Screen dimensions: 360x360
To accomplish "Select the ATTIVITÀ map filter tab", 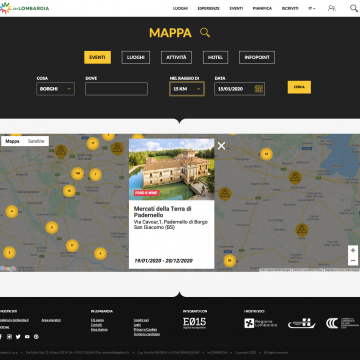I will coord(176,57).
